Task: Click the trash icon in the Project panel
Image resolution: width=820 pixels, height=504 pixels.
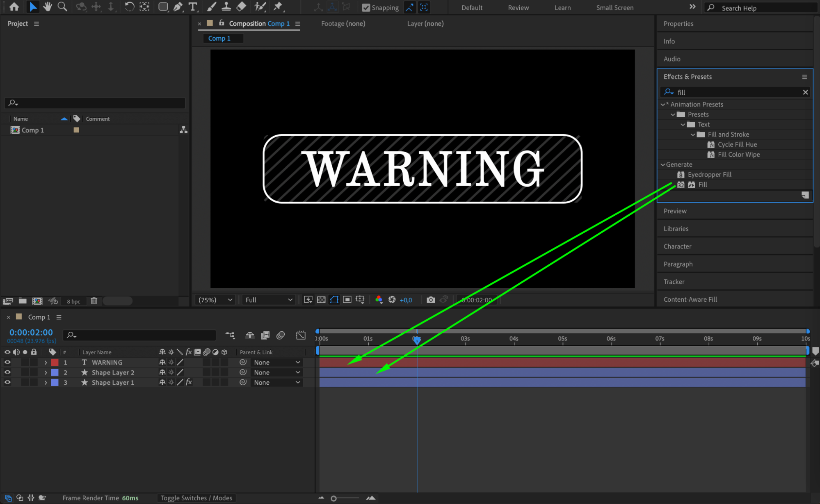Action: coord(94,301)
